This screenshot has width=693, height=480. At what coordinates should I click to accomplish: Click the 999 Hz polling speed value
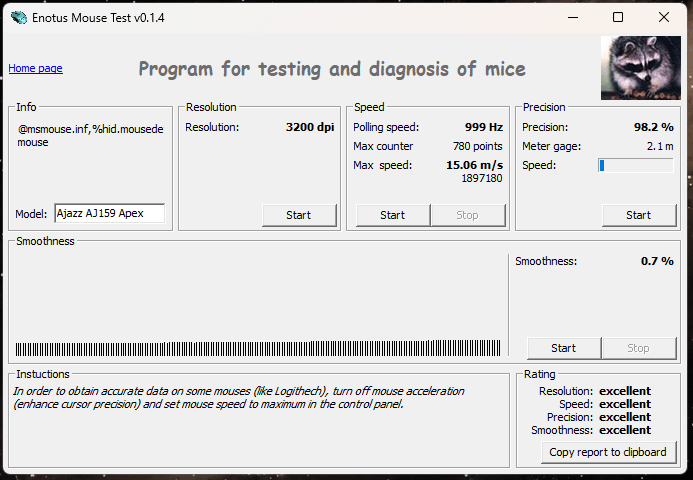coord(483,128)
